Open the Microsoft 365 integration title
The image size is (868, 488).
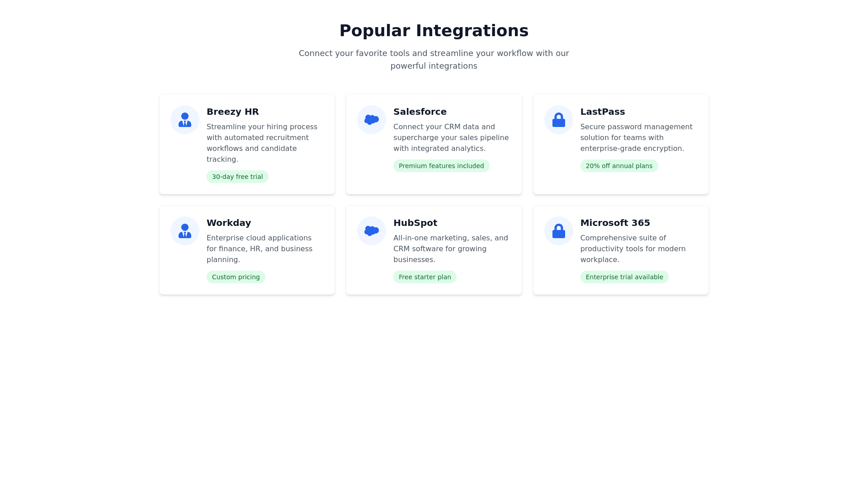pos(615,223)
